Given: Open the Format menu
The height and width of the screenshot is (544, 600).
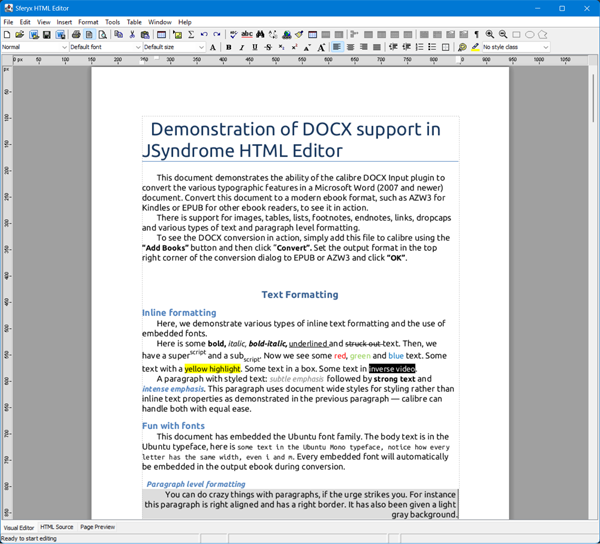Looking at the screenshot, I should [88, 21].
